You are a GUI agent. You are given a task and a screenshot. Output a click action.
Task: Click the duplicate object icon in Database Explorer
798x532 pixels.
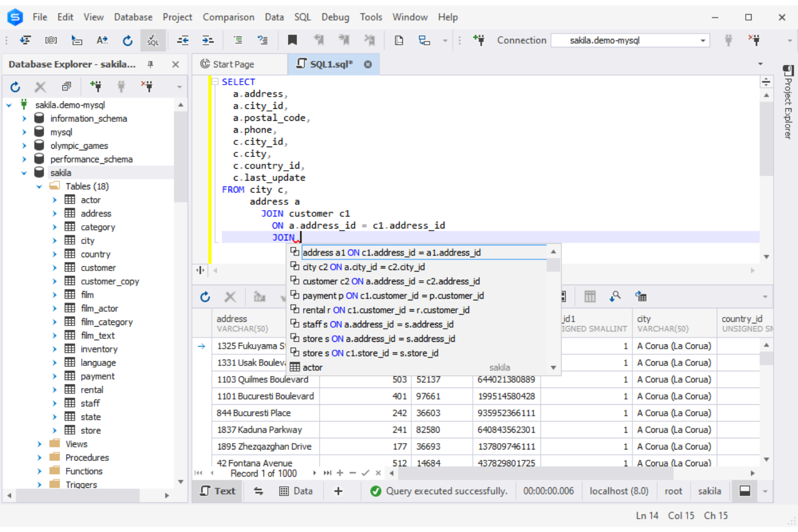(x=66, y=86)
